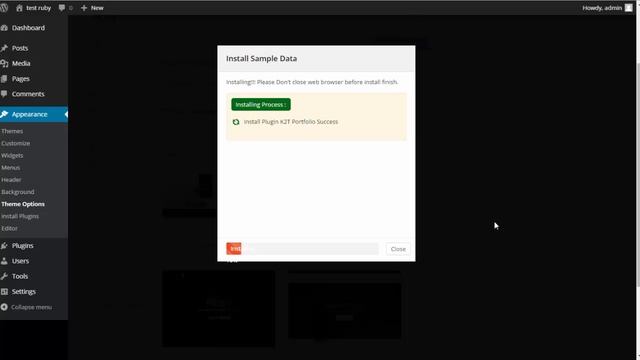Click the Posts pushpin icon

pyautogui.click(x=4, y=48)
